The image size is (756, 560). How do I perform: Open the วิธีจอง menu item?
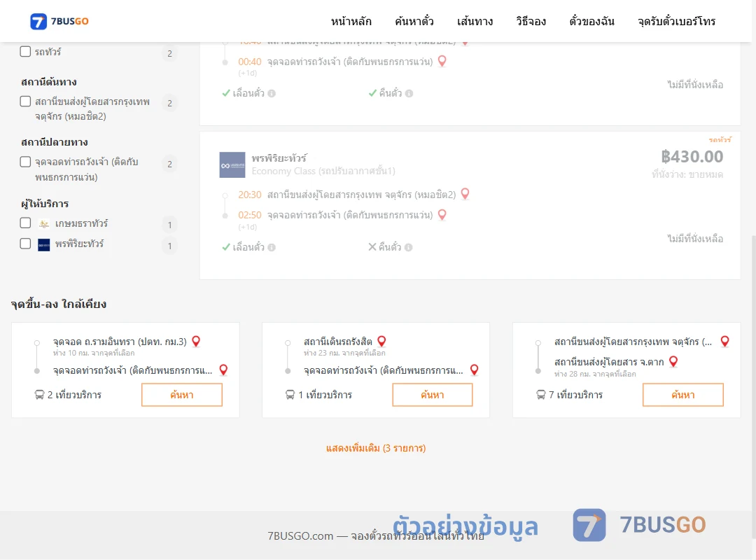tap(531, 21)
